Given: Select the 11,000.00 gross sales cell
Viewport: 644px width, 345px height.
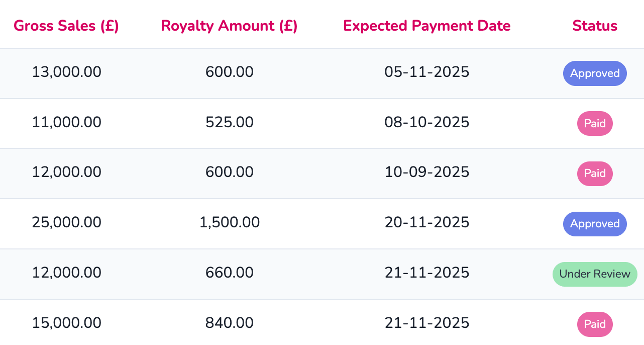Looking at the screenshot, I should pyautogui.click(x=67, y=122).
